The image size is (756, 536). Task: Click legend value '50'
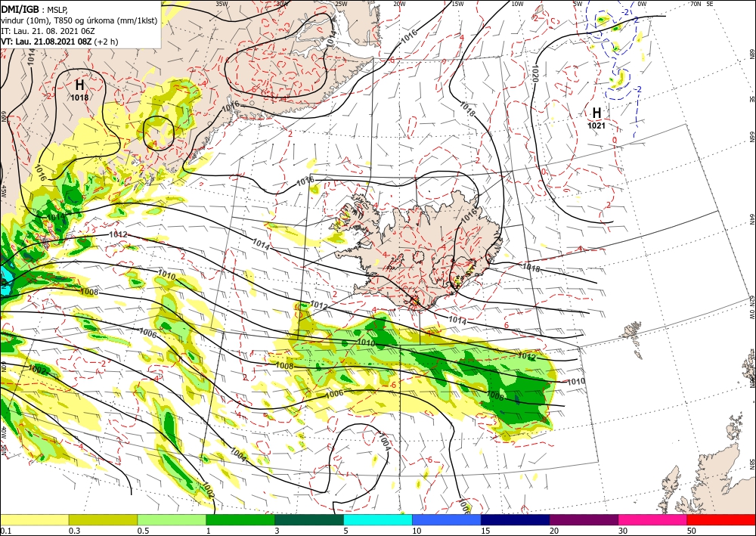coord(692,531)
